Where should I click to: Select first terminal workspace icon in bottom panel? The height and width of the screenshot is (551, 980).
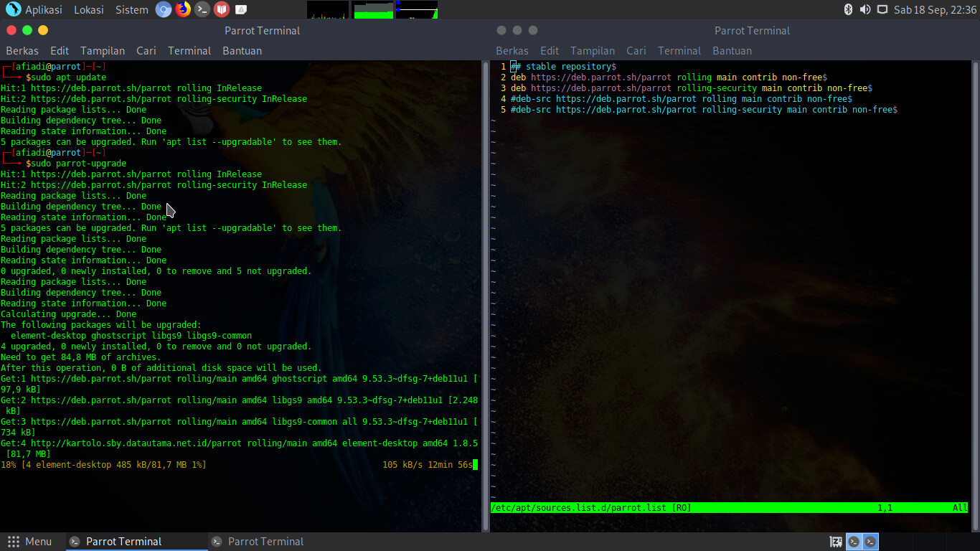(x=854, y=542)
